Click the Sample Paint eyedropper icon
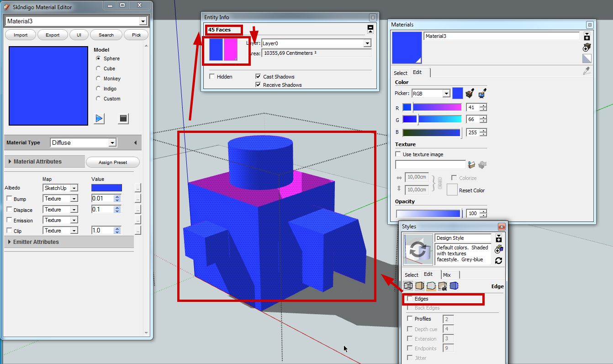The image size is (613, 364). tap(587, 71)
